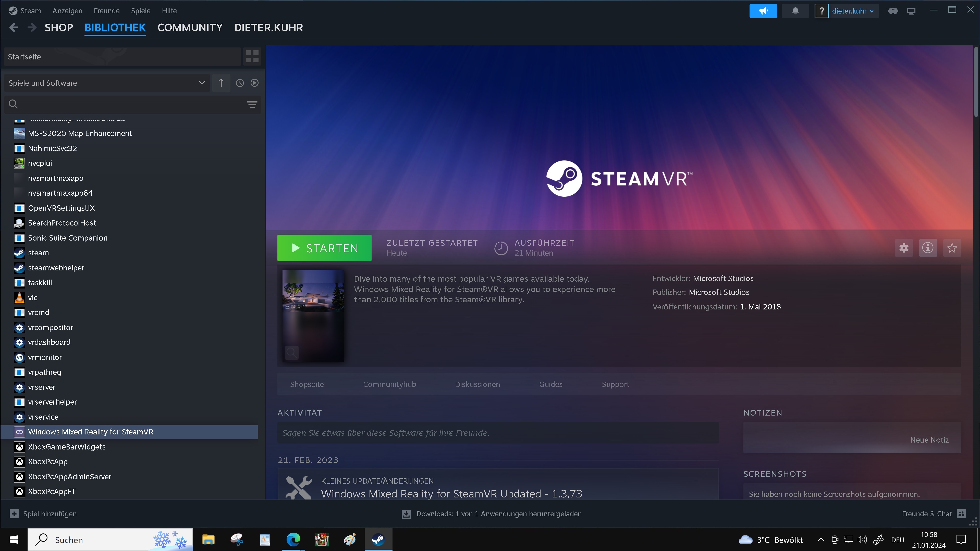Open the Shopseite link

point(307,384)
